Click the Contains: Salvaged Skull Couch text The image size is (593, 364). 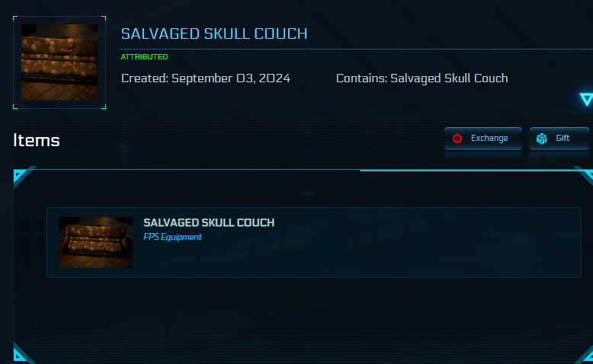click(x=422, y=78)
